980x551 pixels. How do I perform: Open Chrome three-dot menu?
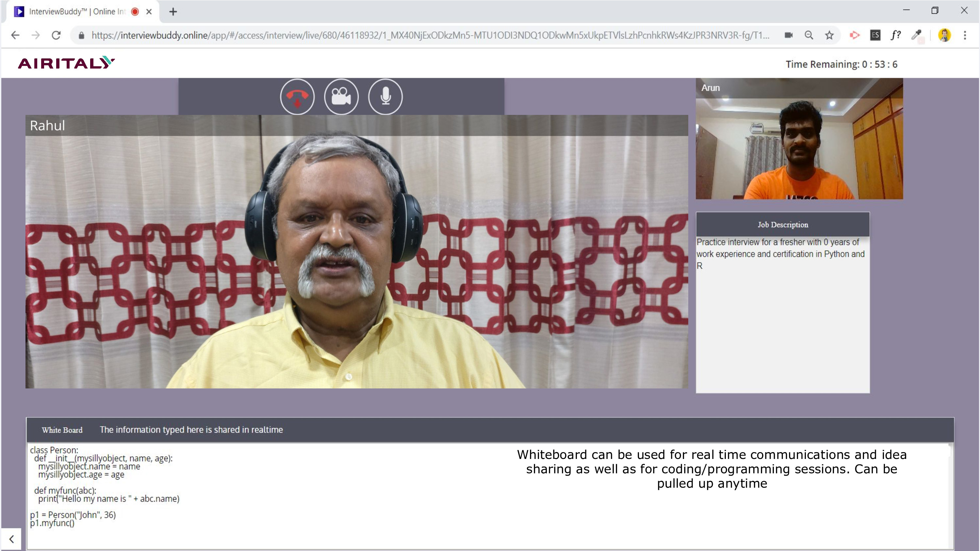[x=965, y=35]
